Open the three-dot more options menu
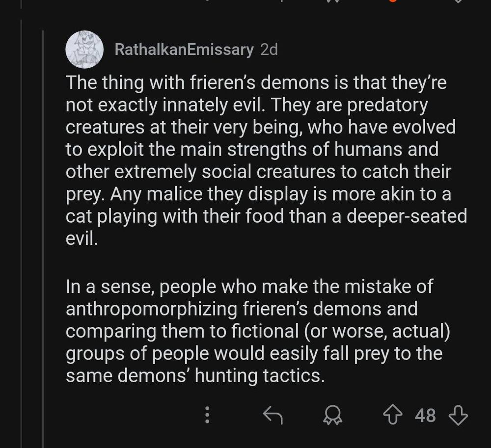Screen dimensions: 491x448 tap(207, 415)
